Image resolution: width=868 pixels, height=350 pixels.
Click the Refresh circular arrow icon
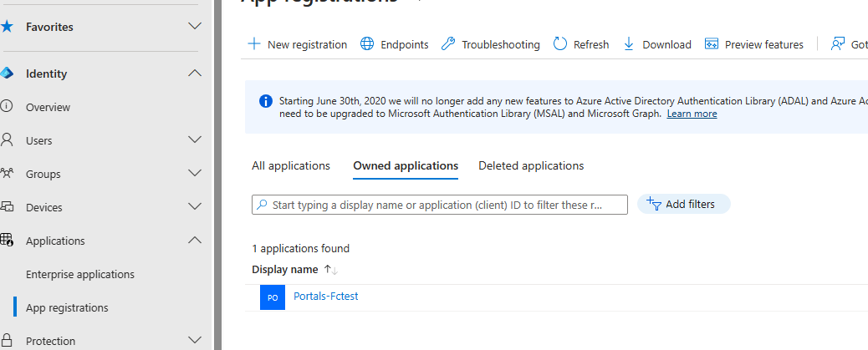pos(560,44)
